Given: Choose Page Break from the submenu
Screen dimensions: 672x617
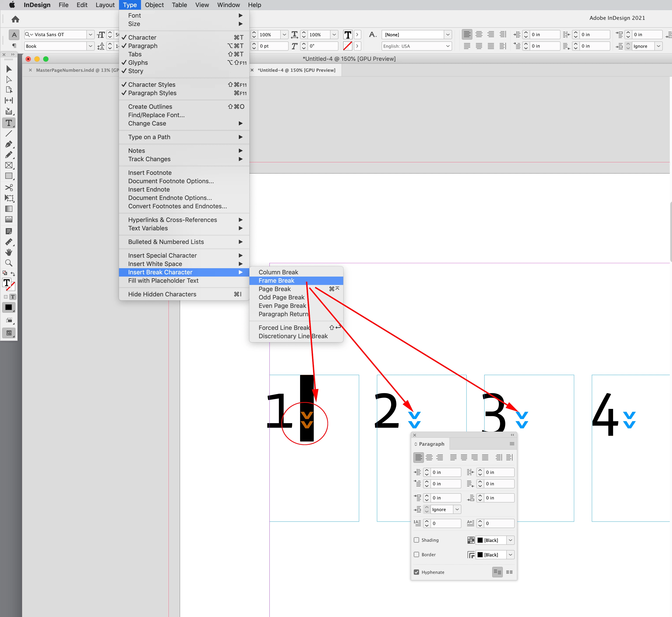Looking at the screenshot, I should tap(275, 289).
